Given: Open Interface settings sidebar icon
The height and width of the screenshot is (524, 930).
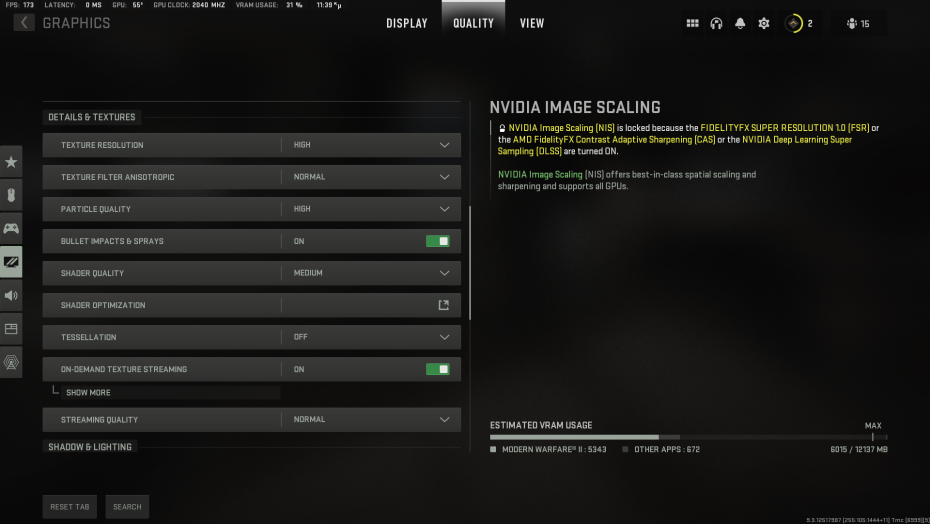Looking at the screenshot, I should [11, 329].
